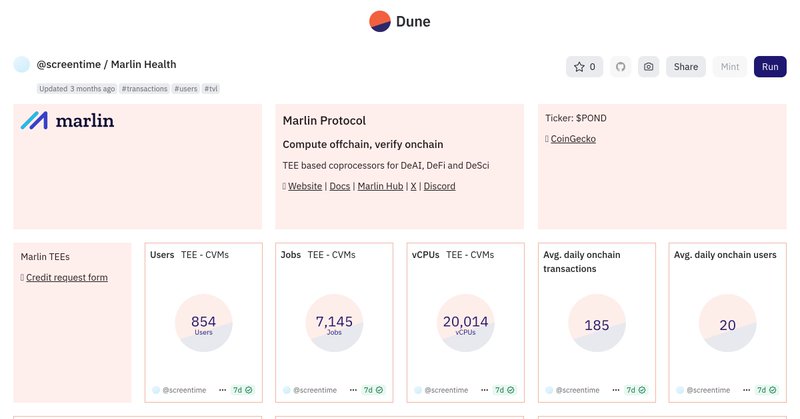Viewport: 800px width, 419px height.
Task: Open the Marlin Hub link
Action: [380, 186]
